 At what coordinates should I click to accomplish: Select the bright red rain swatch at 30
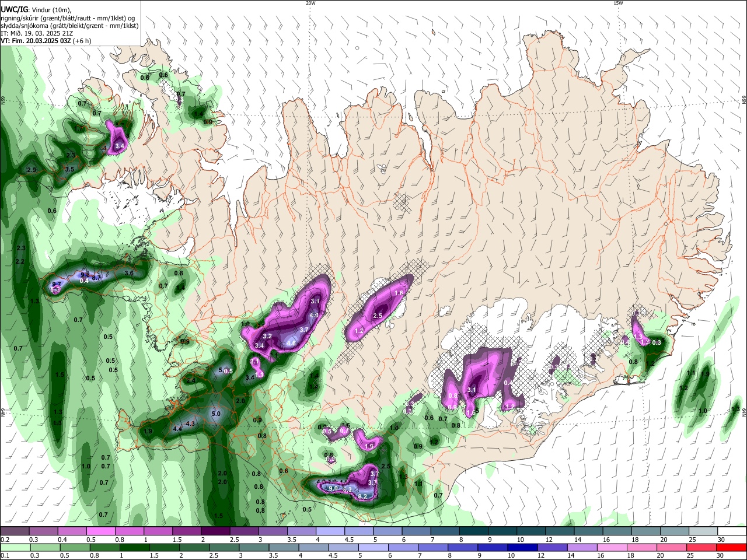732,547
